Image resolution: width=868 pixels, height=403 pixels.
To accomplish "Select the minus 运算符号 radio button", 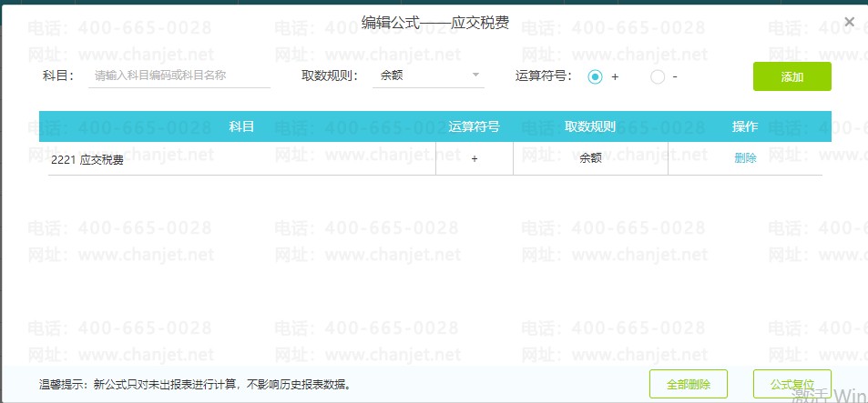I will (658, 76).
